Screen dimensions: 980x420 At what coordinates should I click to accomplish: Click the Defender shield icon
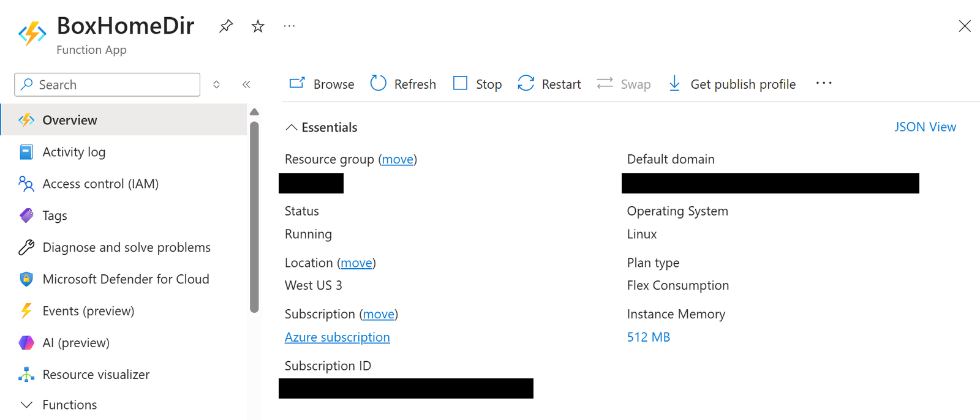click(x=26, y=279)
